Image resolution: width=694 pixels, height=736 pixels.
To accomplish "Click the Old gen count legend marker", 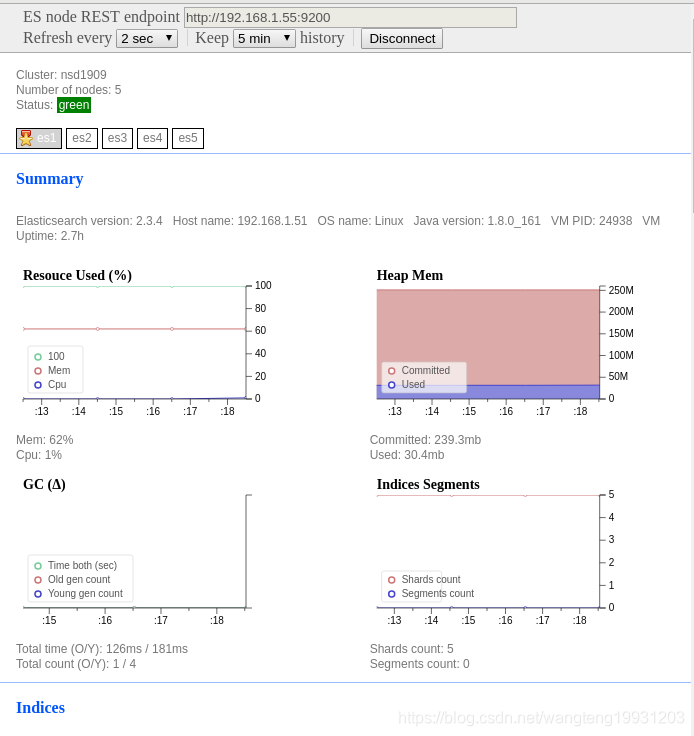I will click(38, 580).
